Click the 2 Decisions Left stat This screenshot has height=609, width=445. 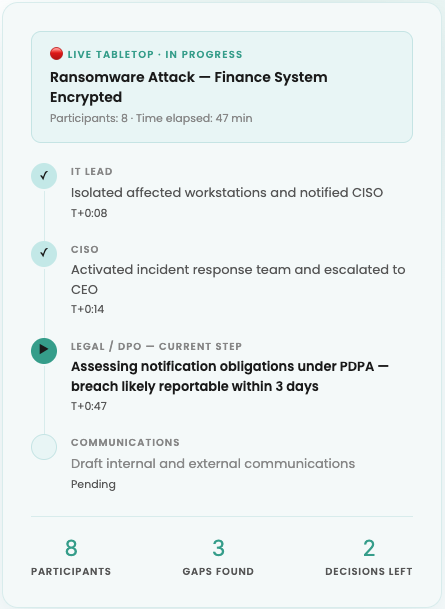pyautogui.click(x=369, y=557)
